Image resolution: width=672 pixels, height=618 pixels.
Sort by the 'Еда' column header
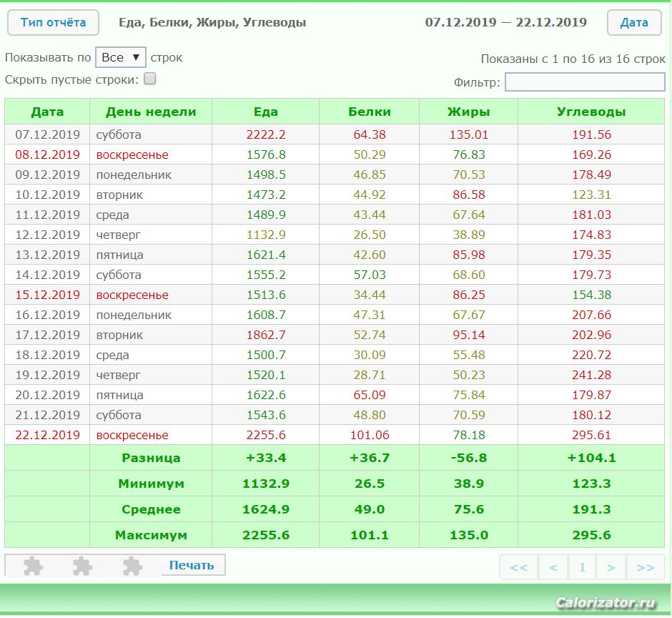coord(266,112)
